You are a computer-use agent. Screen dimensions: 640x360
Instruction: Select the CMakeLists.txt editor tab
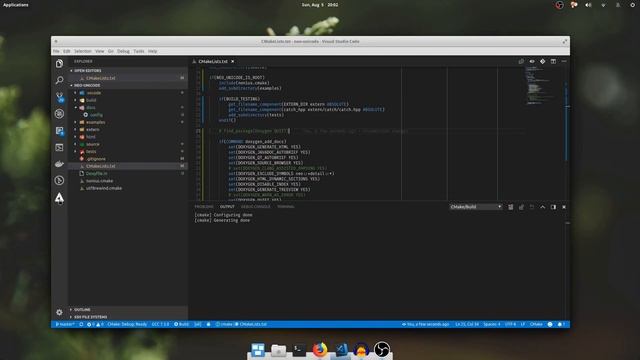(213, 61)
